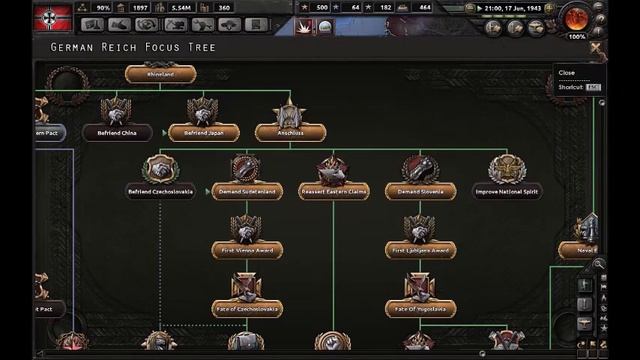The image size is (640, 360).
Task: Open the Construction crane toolbar button
Action: pyautogui.click(x=175, y=25)
